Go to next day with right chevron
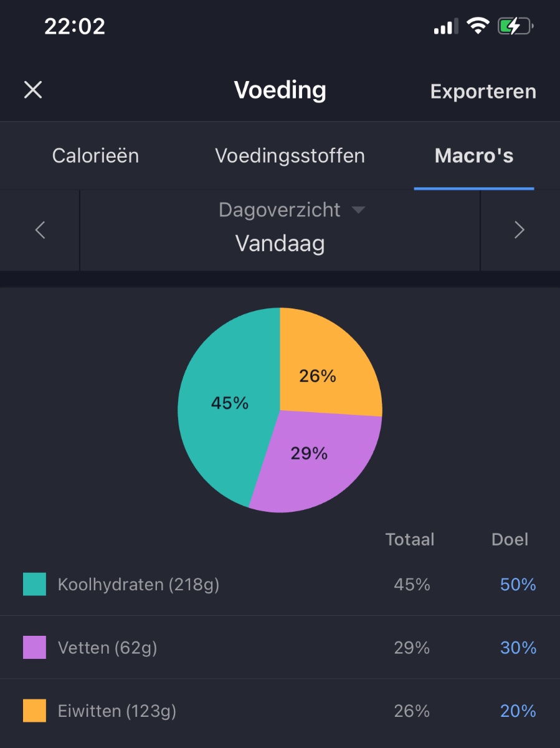This screenshot has width=560, height=748. pyautogui.click(x=519, y=231)
